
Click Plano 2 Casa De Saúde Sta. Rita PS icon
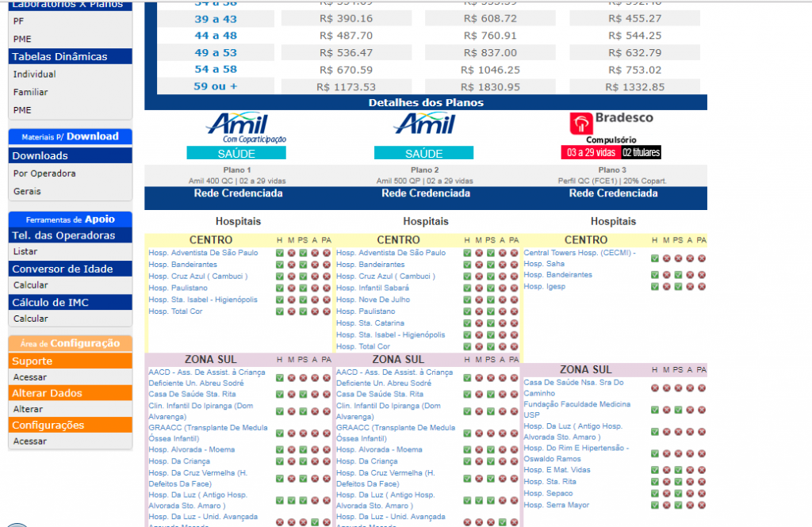[490, 395]
